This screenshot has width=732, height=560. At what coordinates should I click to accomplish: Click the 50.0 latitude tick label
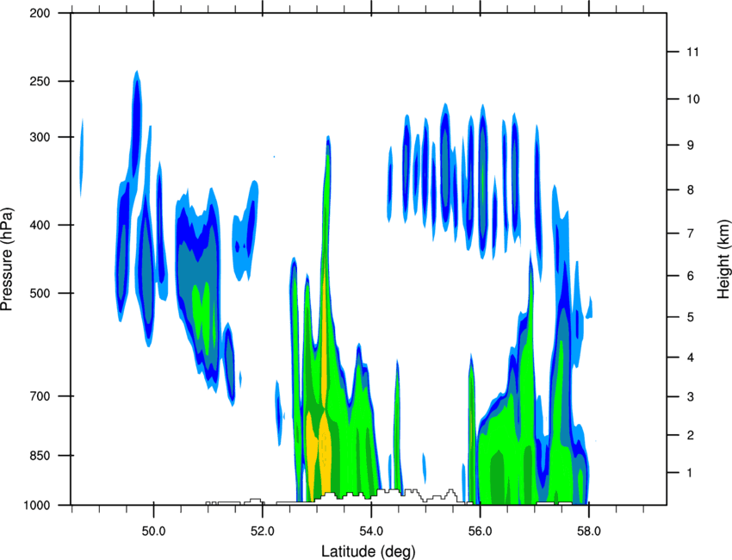coord(153,532)
